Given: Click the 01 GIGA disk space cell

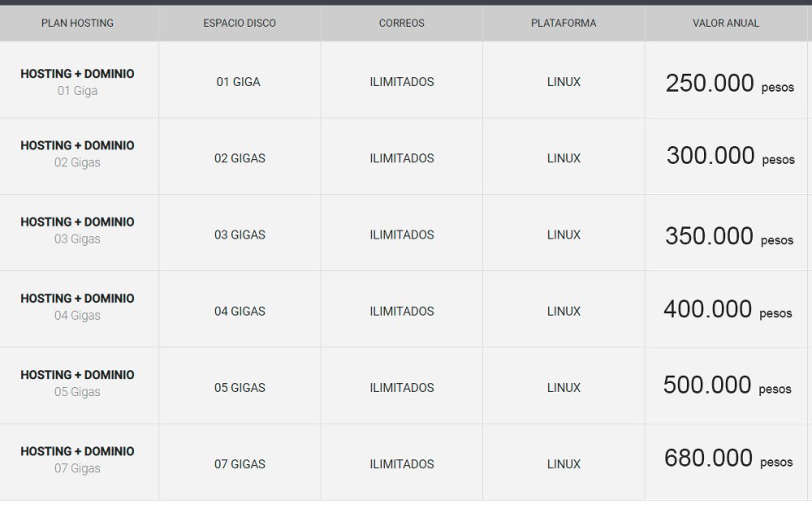Looking at the screenshot, I should tap(239, 82).
